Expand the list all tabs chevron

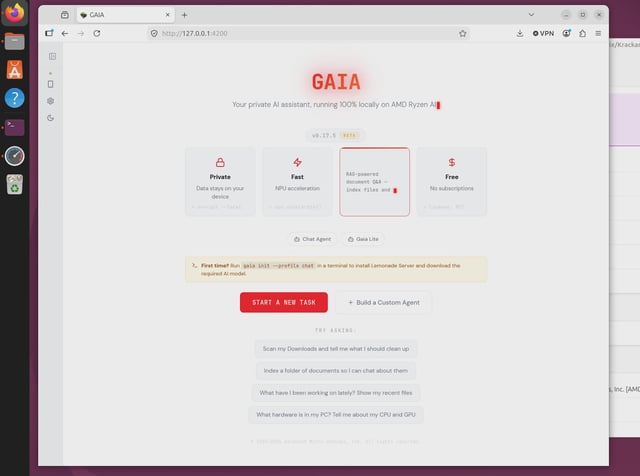tap(531, 15)
